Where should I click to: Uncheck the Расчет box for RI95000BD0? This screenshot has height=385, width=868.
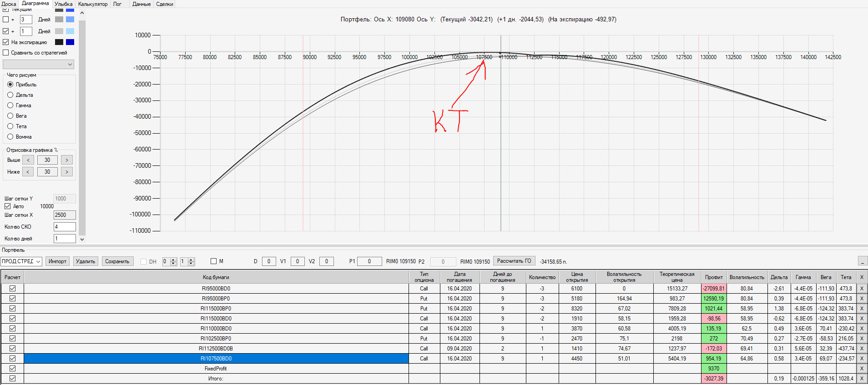point(12,289)
